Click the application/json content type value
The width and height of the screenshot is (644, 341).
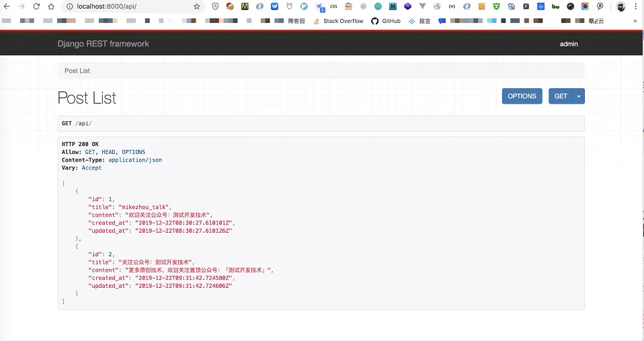[x=135, y=160]
